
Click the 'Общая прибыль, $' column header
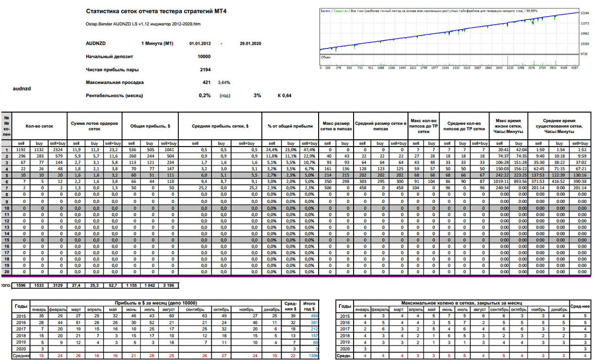151,126
